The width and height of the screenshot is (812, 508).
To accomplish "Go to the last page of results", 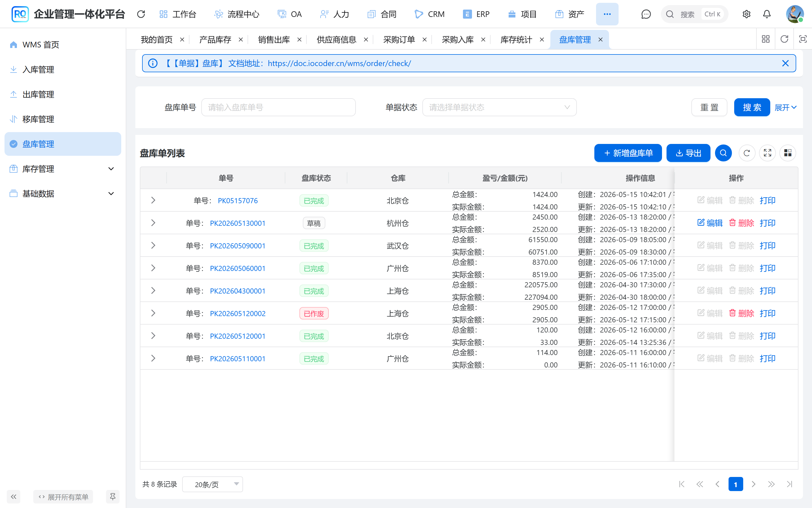I will [x=789, y=484].
